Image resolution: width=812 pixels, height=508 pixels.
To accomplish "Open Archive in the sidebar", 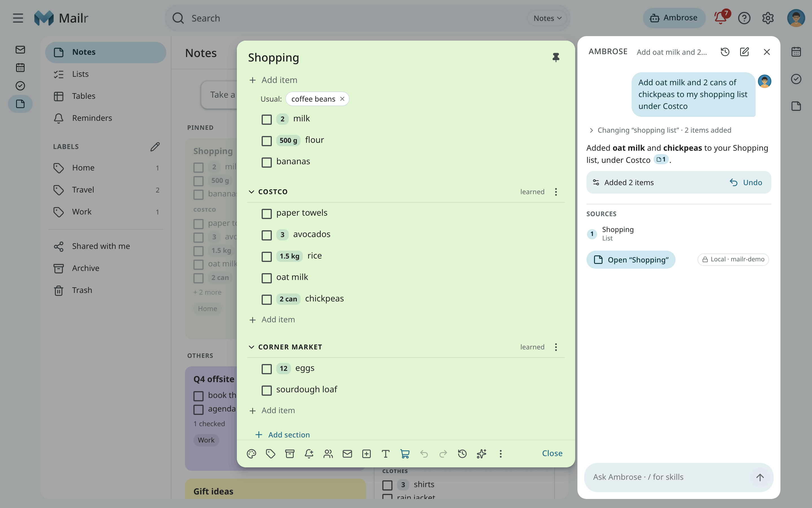I will 106,268.
